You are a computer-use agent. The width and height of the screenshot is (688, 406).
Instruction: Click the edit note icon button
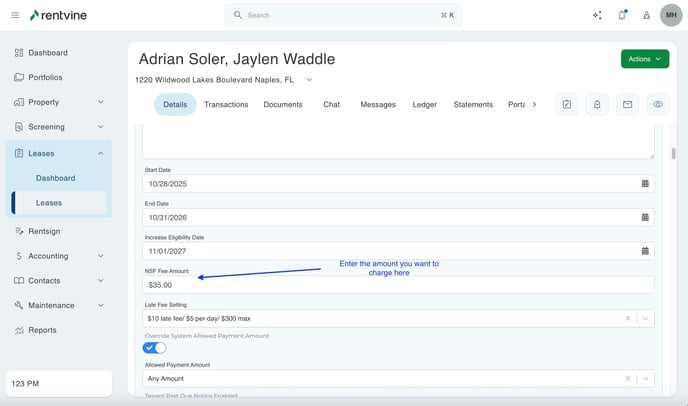(567, 104)
